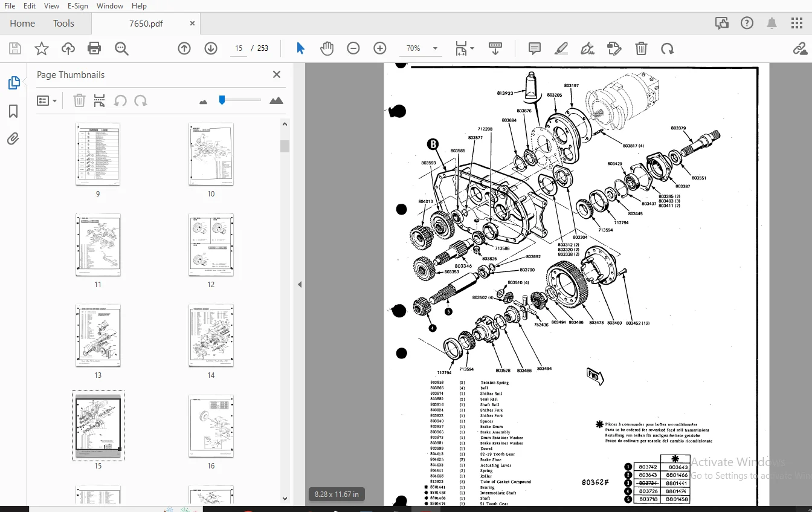Open the Help menu

139,5
